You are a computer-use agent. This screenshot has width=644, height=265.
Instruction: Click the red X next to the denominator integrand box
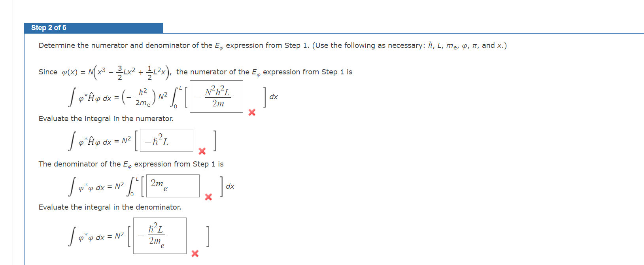[x=208, y=197]
